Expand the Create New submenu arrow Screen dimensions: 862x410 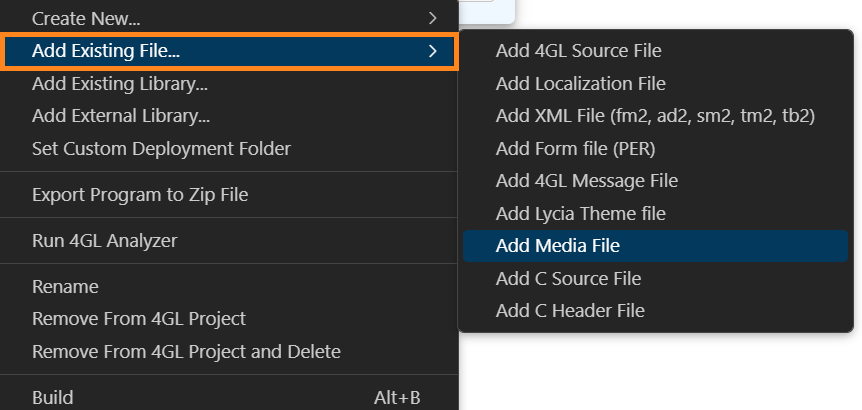[x=432, y=18]
